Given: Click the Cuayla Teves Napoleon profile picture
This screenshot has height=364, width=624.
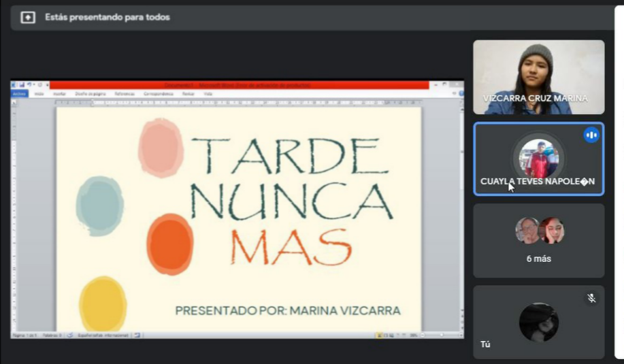Looking at the screenshot, I should 538,158.
